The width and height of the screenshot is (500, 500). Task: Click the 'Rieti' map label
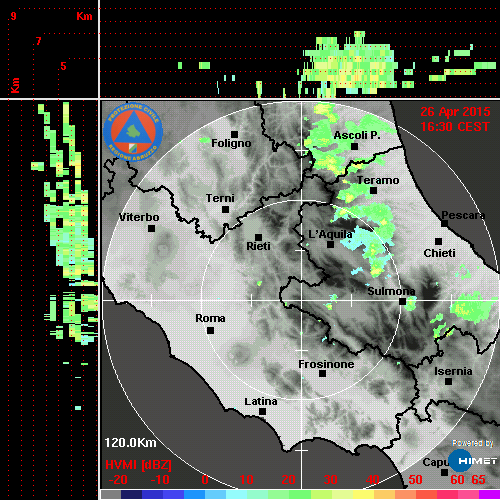[x=258, y=246]
